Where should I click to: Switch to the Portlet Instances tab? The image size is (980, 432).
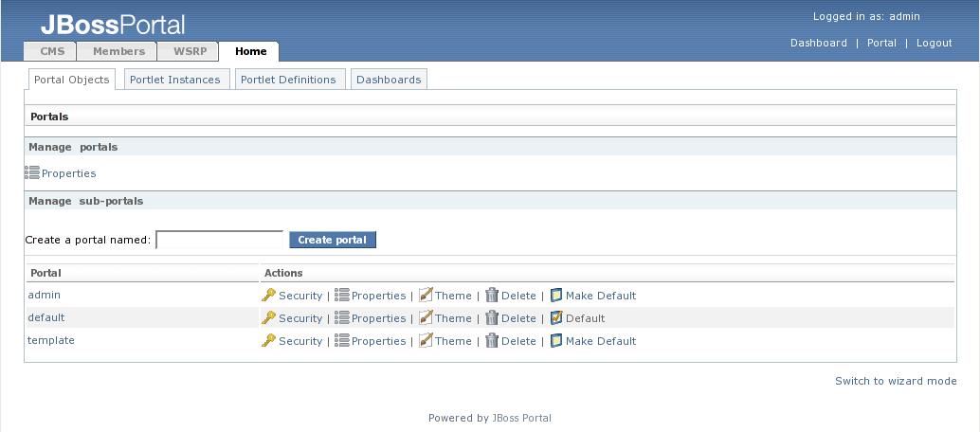(x=174, y=80)
